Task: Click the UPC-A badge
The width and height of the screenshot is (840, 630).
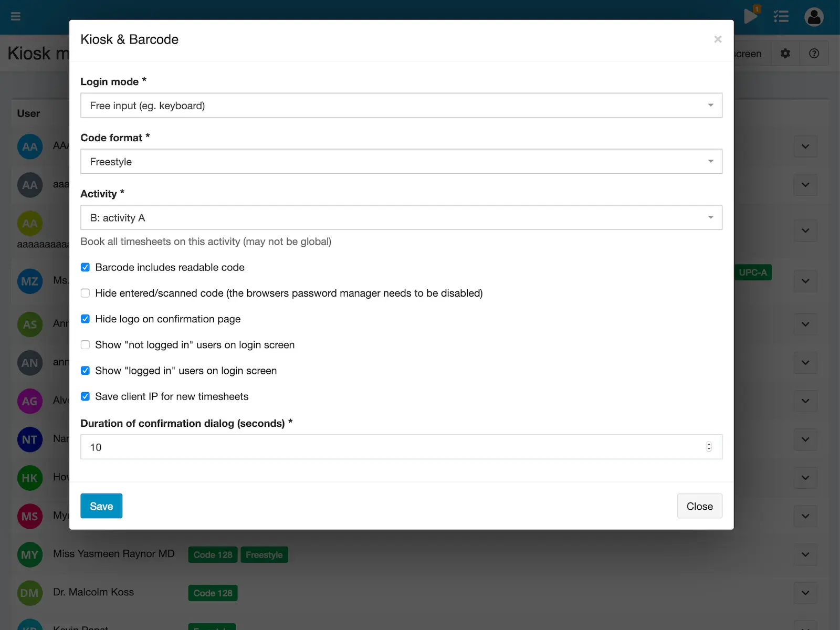Action: [x=753, y=272]
